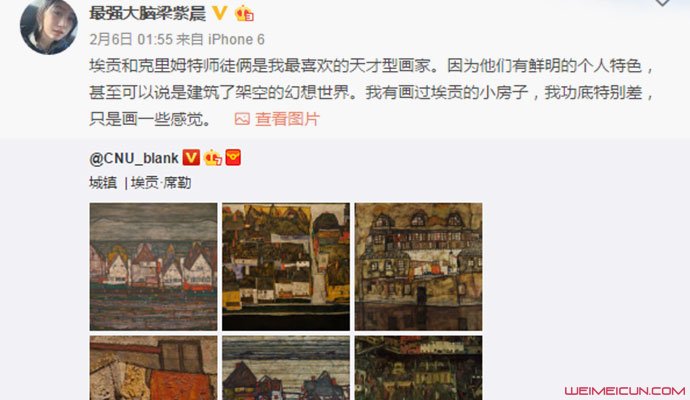This screenshot has width=690, height=400.
Task: Expand the post options arrow at top right
Action: [x=662, y=3]
